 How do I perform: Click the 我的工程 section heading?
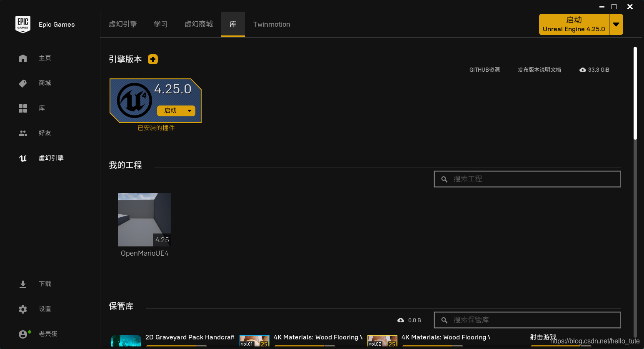[125, 165]
